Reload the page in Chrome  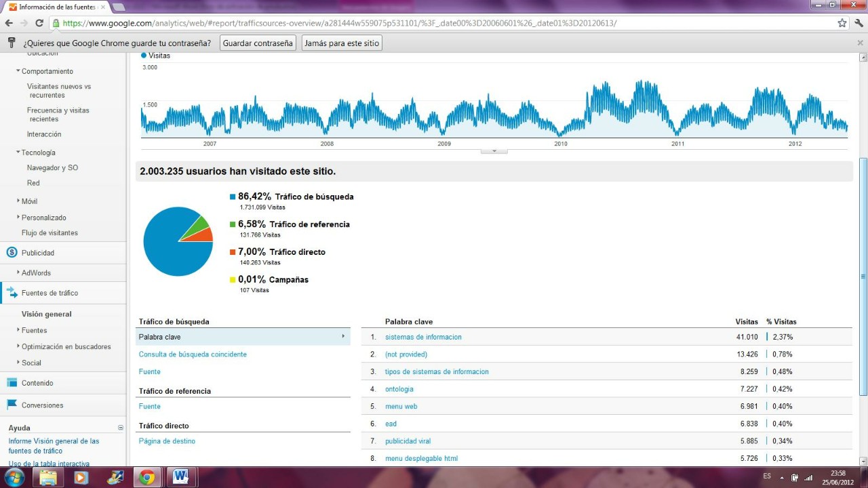(39, 23)
